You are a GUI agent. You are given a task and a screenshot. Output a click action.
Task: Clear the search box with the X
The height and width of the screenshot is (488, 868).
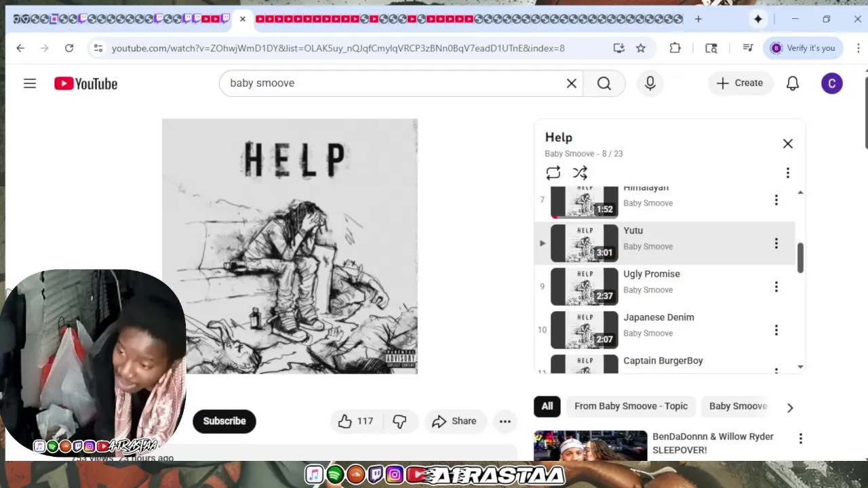[x=572, y=83]
